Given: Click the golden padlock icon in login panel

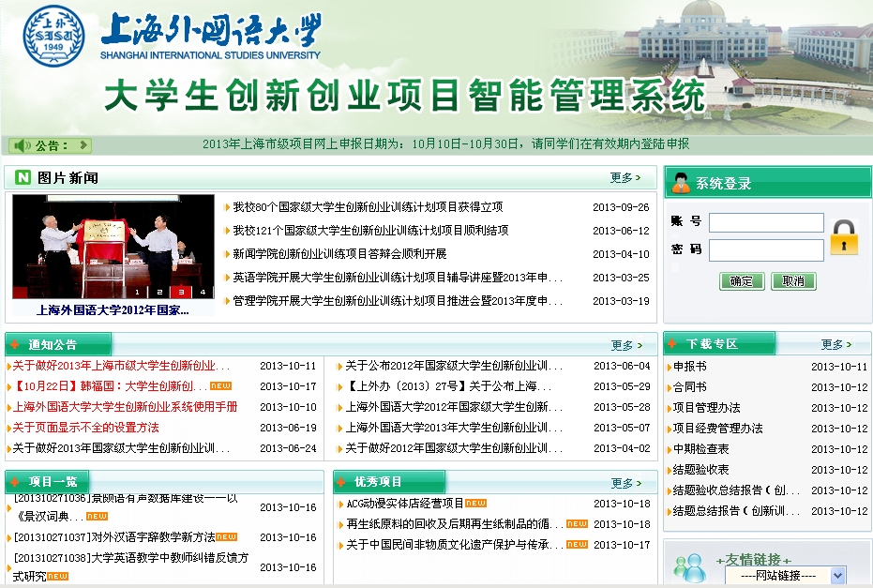Looking at the screenshot, I should pyautogui.click(x=844, y=237).
